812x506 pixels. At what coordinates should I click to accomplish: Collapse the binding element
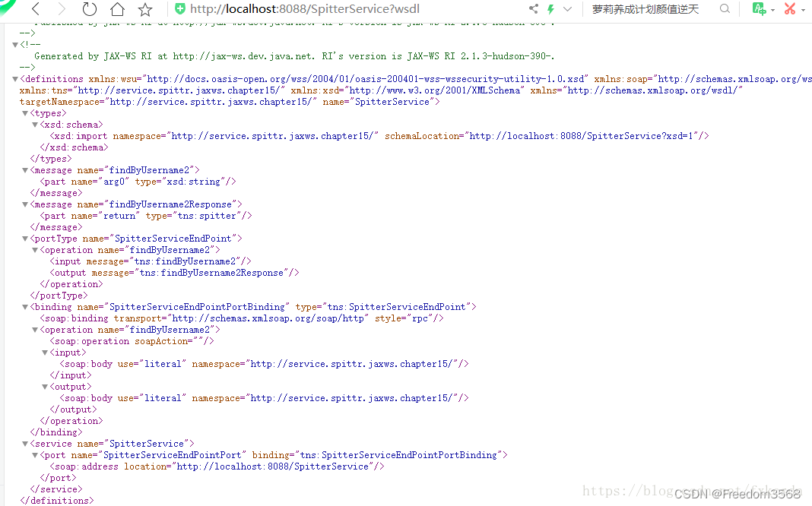[x=25, y=306]
